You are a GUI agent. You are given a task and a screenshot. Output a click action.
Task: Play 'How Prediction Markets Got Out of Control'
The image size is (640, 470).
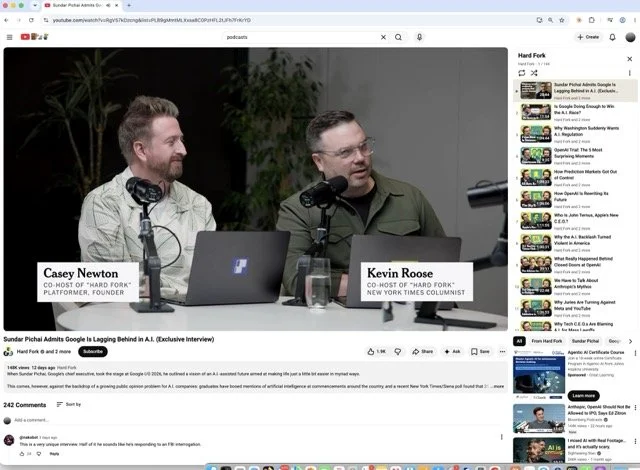pyautogui.click(x=576, y=177)
